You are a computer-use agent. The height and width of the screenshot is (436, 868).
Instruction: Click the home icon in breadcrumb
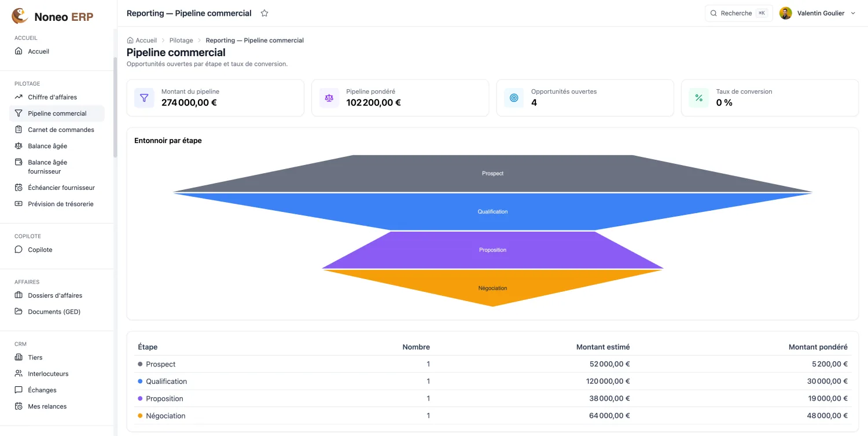point(130,41)
